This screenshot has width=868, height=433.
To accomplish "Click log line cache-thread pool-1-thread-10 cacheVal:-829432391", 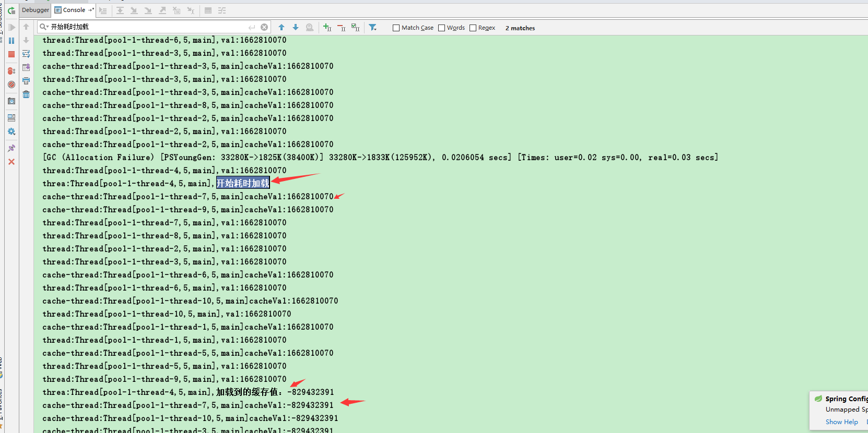I will (190, 418).
